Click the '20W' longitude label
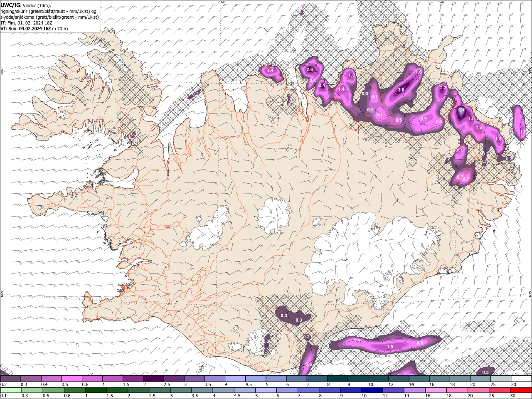Image resolution: width=532 pixels, height=399 pixels. (x=221, y=2)
